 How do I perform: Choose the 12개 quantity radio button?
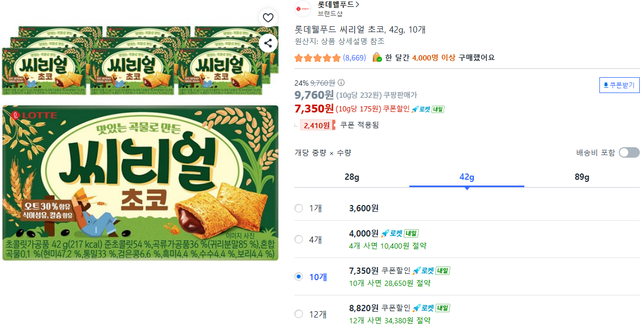coord(299,314)
